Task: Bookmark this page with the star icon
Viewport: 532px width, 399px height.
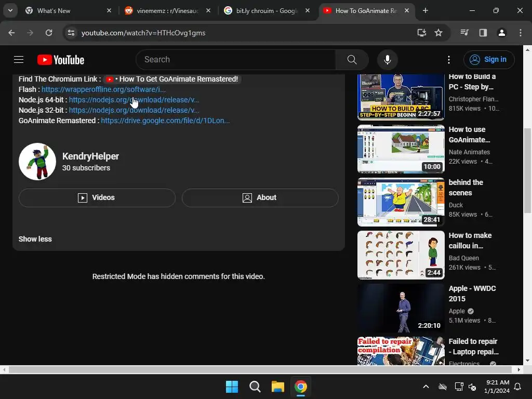Action: [x=438, y=33]
